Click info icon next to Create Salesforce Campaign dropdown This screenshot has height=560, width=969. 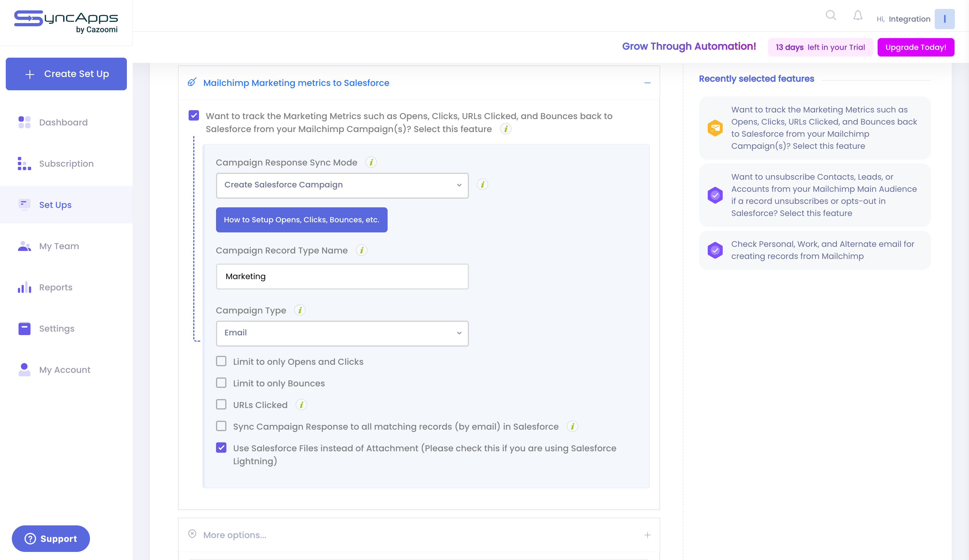coord(482,185)
